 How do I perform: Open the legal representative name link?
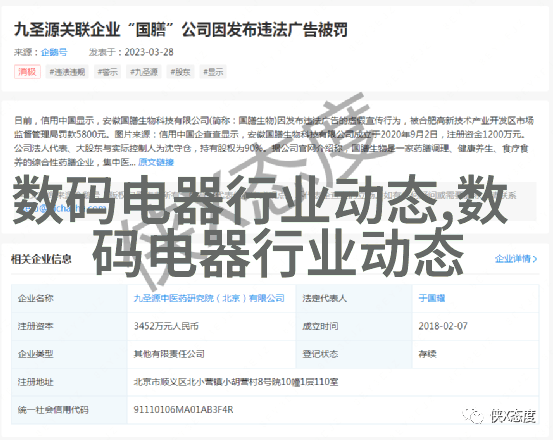431,298
